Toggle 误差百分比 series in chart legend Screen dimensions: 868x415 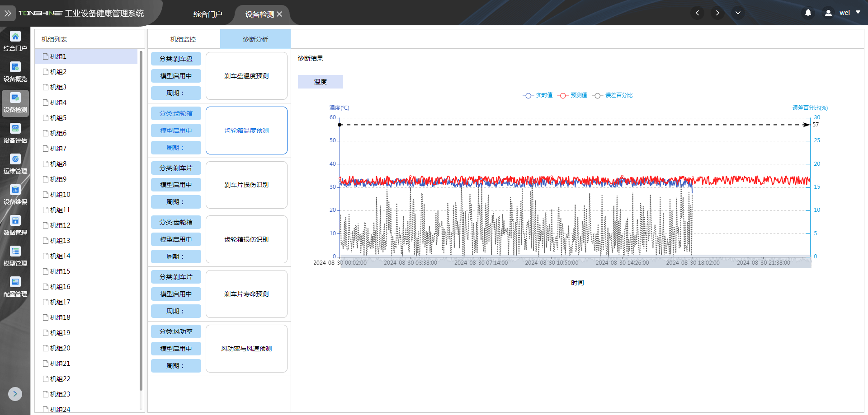pos(613,95)
